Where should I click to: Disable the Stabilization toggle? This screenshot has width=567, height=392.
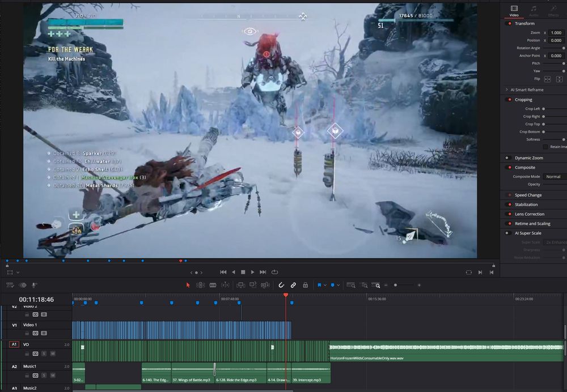point(509,204)
